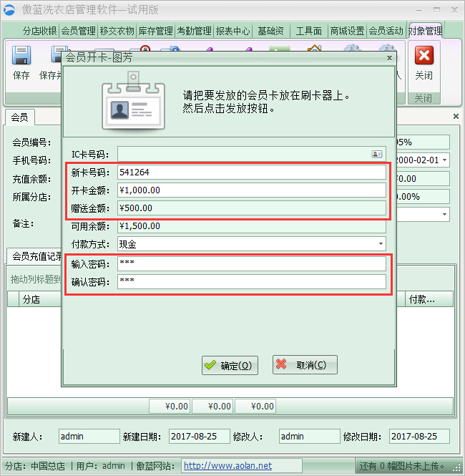Open the 分店收银 ribbon tab
The image size is (465, 476).
[x=39, y=31]
